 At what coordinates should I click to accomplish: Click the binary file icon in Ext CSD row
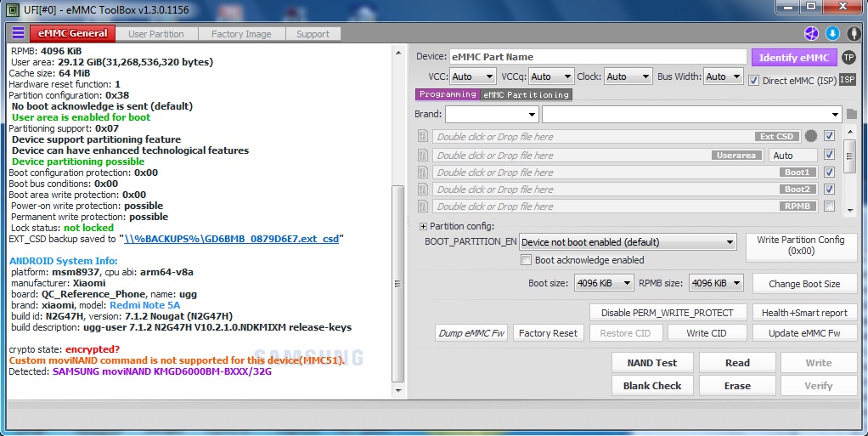pyautogui.click(x=423, y=136)
